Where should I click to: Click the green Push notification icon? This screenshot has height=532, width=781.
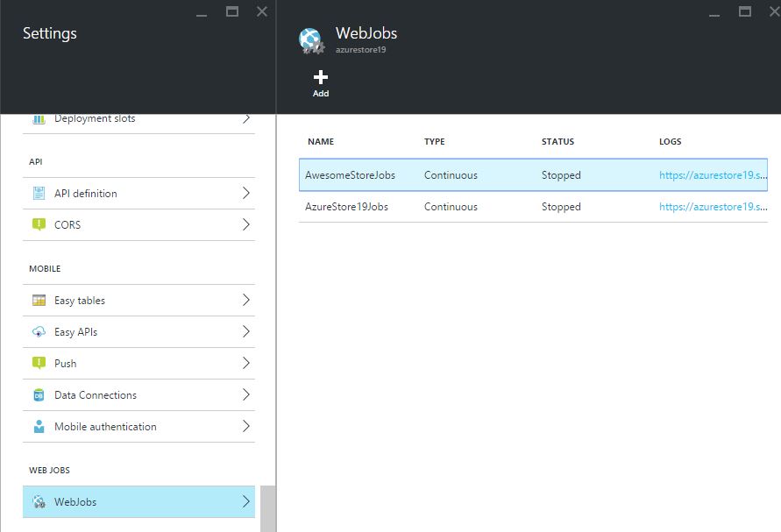(39, 363)
